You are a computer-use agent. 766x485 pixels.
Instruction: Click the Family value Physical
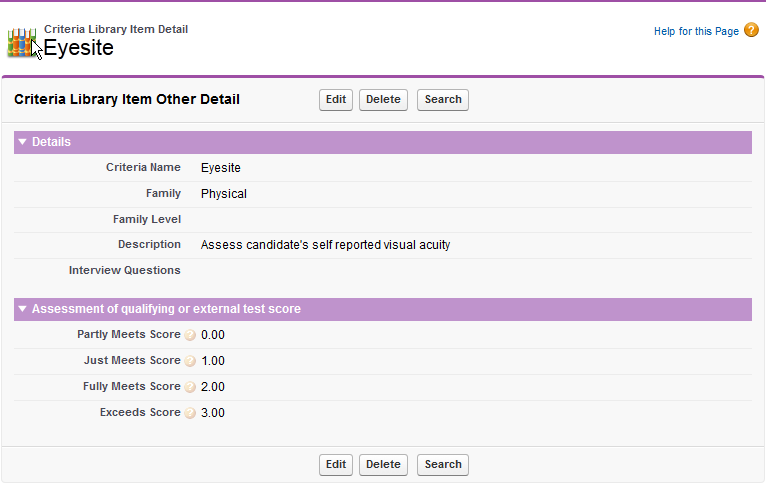point(223,194)
